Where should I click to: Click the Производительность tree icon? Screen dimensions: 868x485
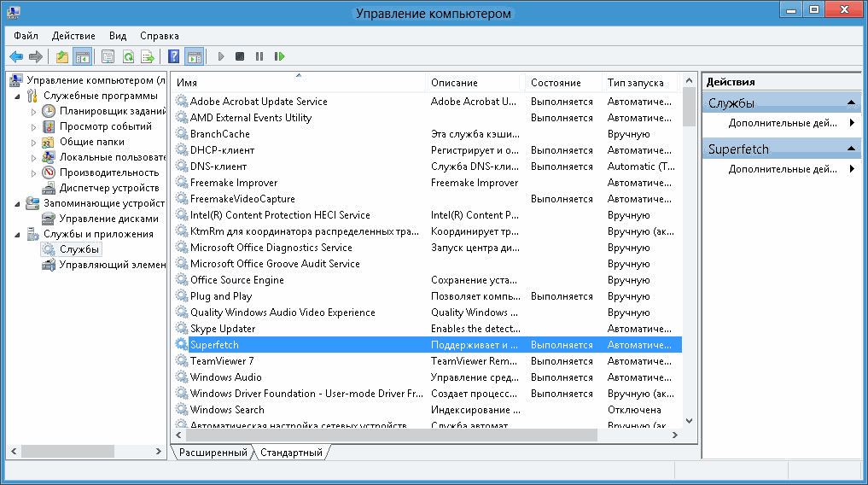tap(49, 172)
